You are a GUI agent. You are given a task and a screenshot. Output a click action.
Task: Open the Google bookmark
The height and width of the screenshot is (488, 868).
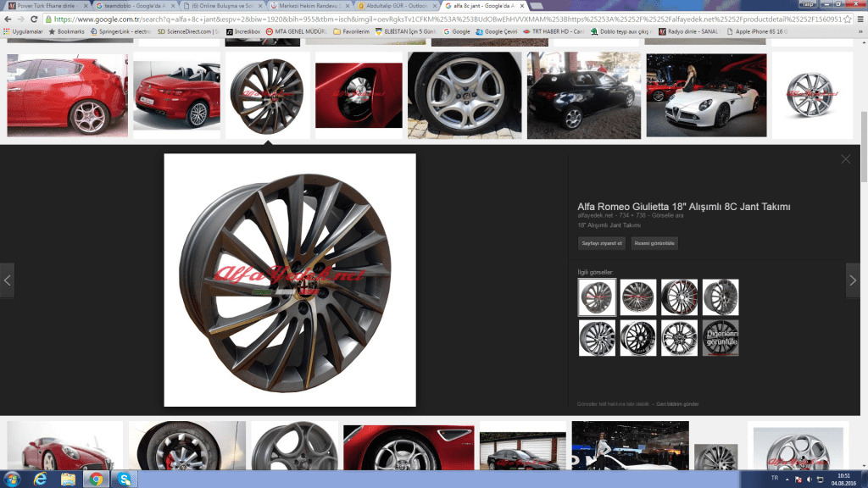[457, 31]
